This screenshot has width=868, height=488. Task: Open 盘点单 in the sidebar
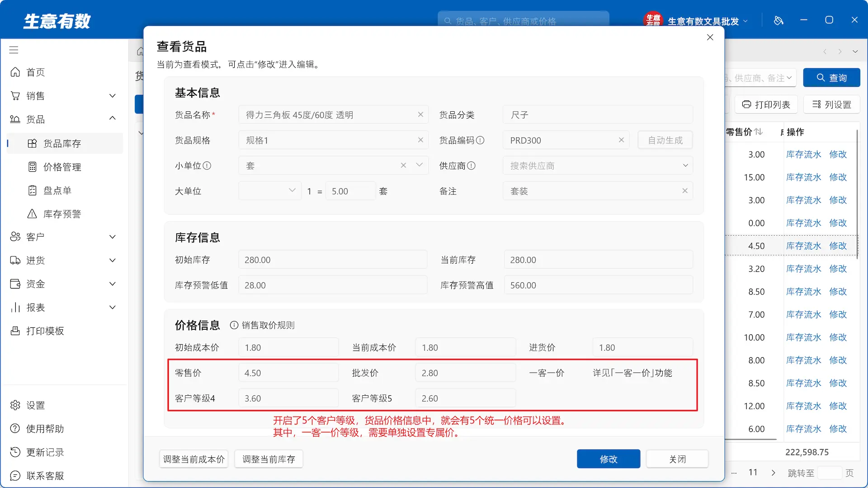64,190
